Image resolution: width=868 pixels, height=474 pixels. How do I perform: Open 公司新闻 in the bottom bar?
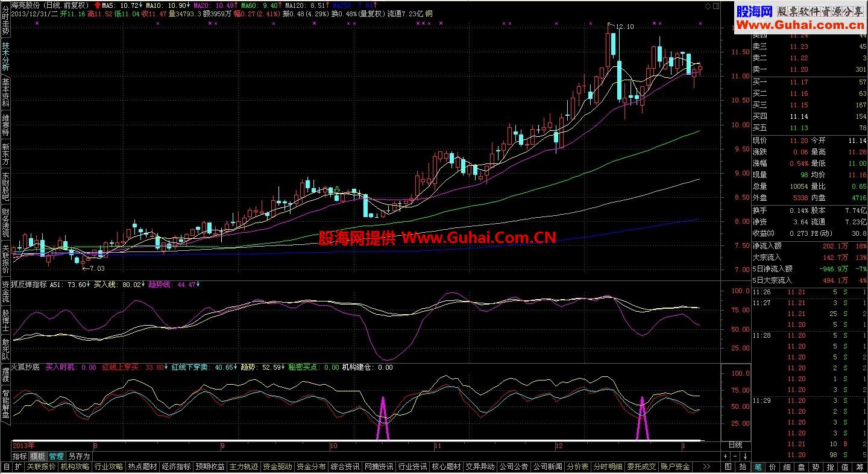click(547, 467)
